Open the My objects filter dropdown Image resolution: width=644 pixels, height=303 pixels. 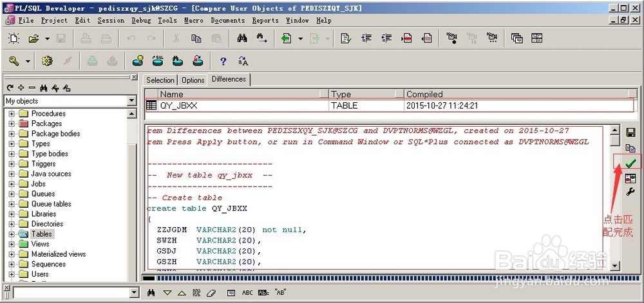pos(131,100)
